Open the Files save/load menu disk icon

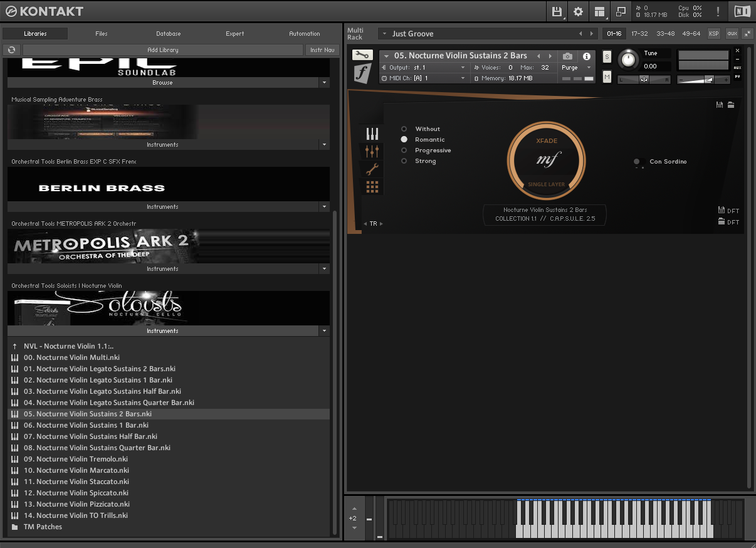(x=557, y=11)
